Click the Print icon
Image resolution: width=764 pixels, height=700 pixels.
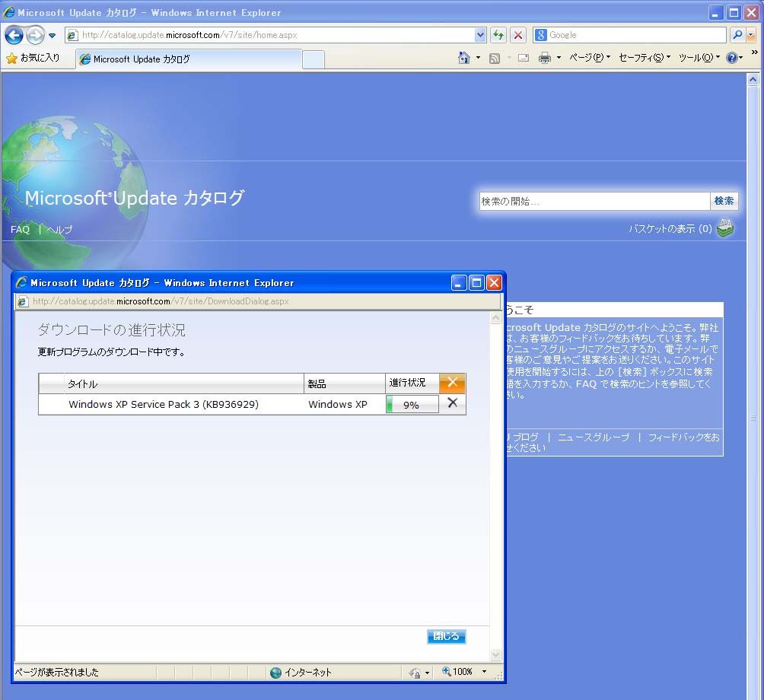[545, 58]
